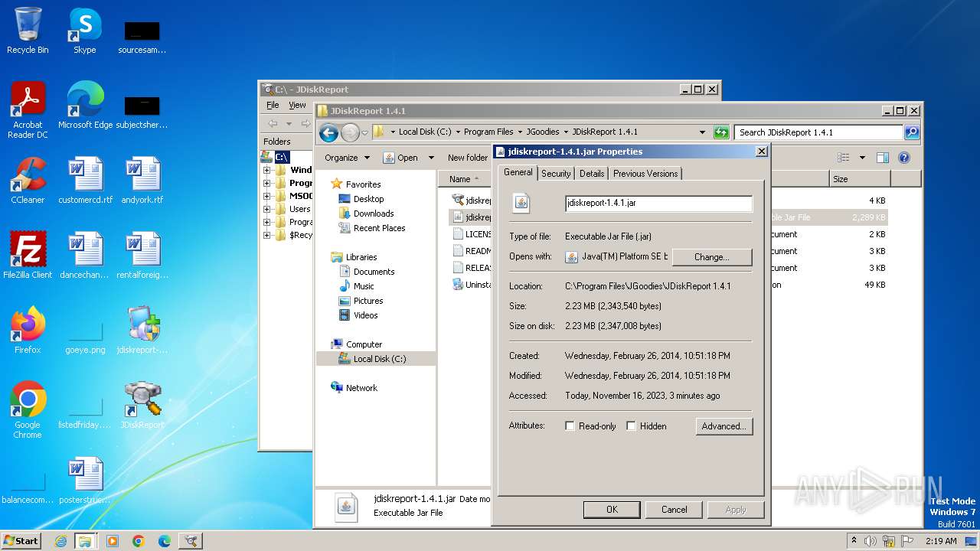Image resolution: width=980 pixels, height=551 pixels.
Task: Click the Advanced... button
Action: coord(724,426)
